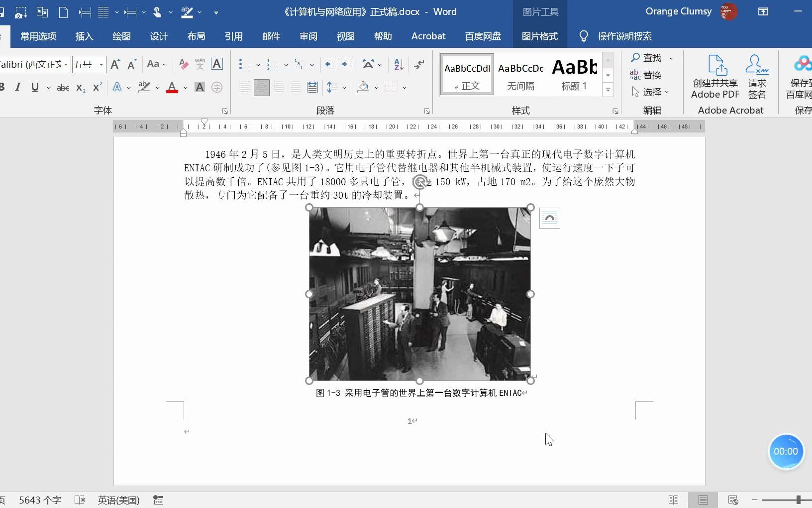Sort text with the A-Z sort icon
The image size is (812, 508).
point(398,64)
